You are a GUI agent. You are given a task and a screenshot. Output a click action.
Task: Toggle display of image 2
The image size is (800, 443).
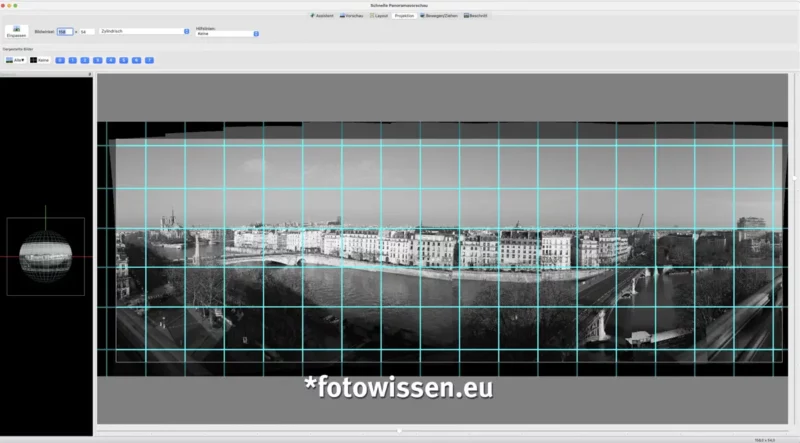(85, 60)
